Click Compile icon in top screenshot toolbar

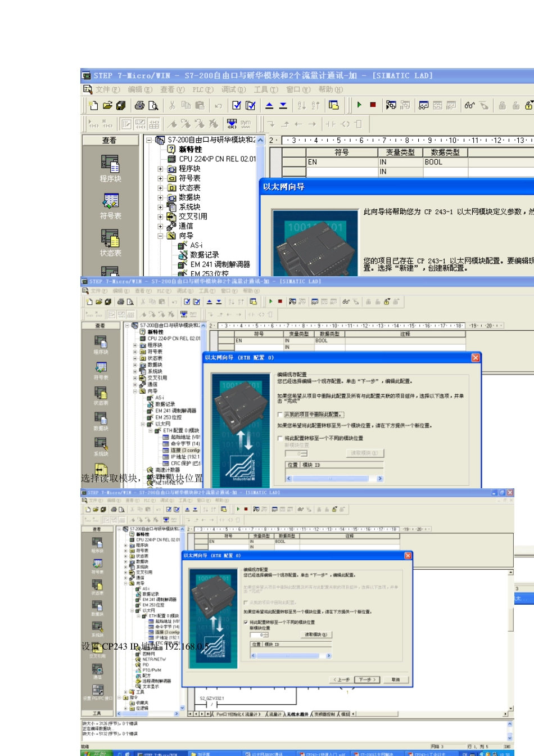click(x=237, y=105)
